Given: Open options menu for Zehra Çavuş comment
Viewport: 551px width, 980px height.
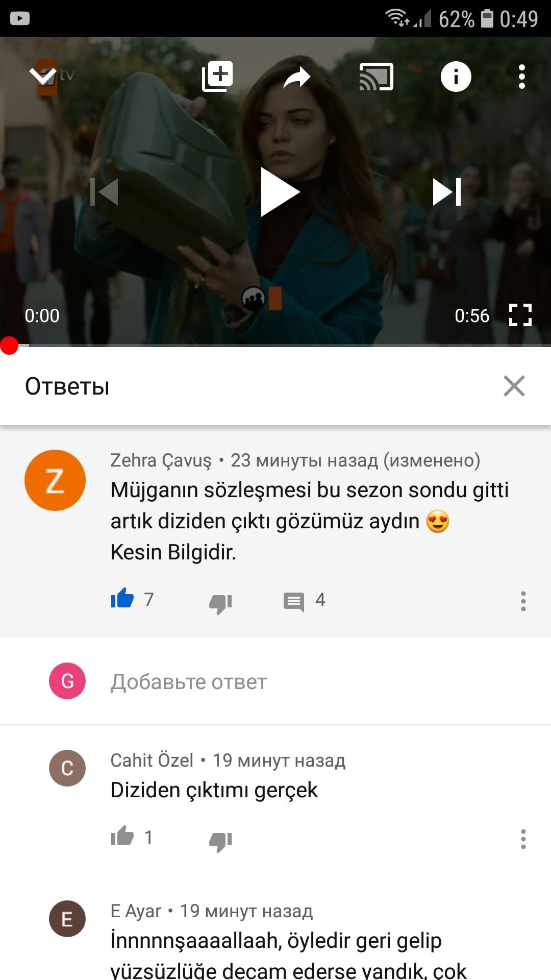Looking at the screenshot, I should click(x=523, y=601).
